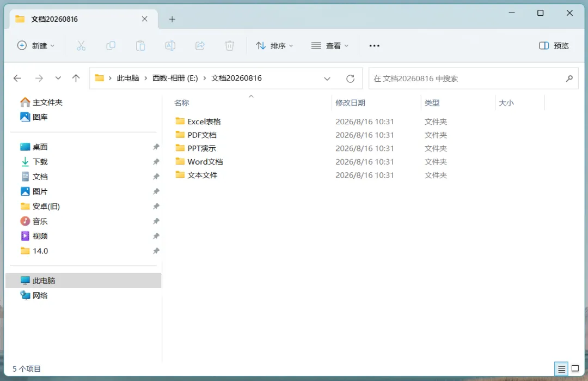Click modified date of Excel表格 row
The image size is (588, 381).
tap(364, 122)
